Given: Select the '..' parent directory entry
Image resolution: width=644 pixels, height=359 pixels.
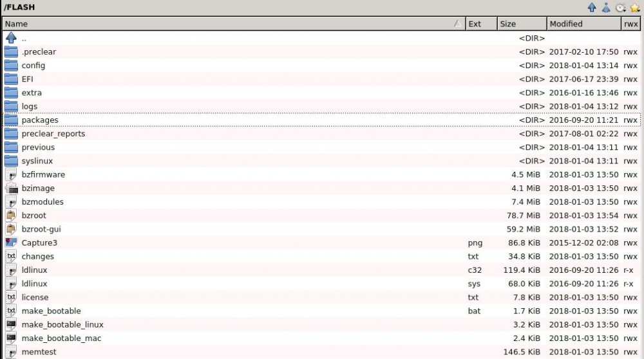Looking at the screenshot, I should tap(24, 38).
